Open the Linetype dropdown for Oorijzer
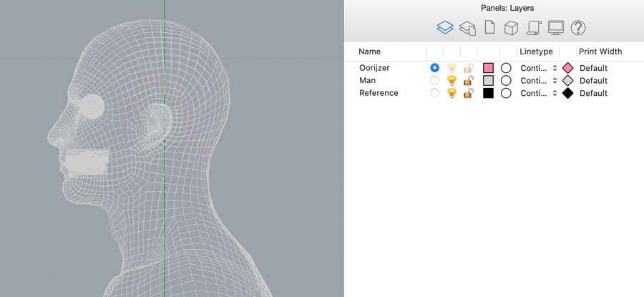Screen dimensions: 644x297 pos(538,68)
